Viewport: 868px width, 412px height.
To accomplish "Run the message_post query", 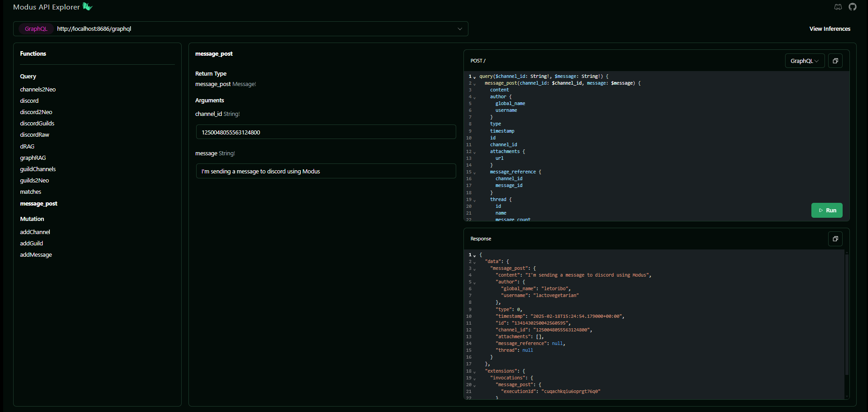I will point(827,210).
